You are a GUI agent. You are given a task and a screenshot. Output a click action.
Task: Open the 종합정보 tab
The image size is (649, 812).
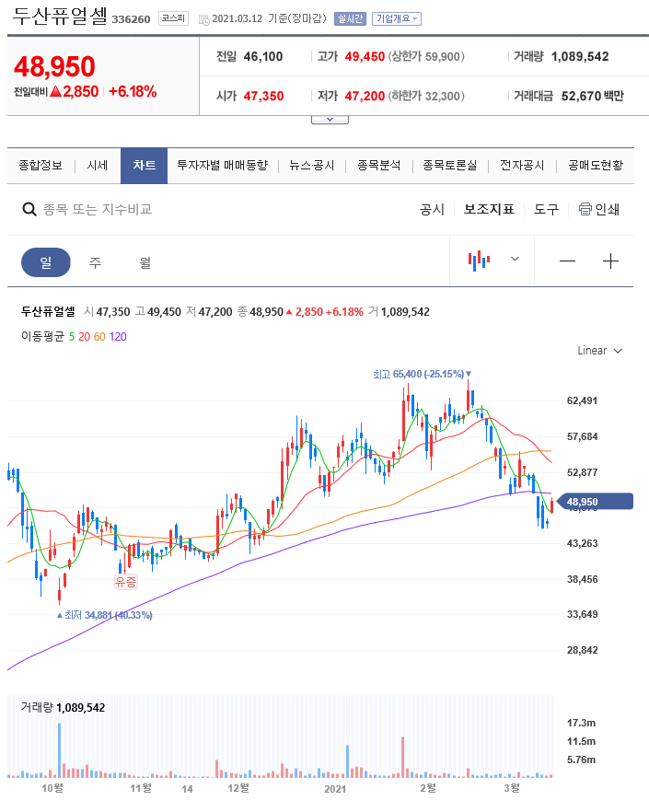pyautogui.click(x=41, y=165)
